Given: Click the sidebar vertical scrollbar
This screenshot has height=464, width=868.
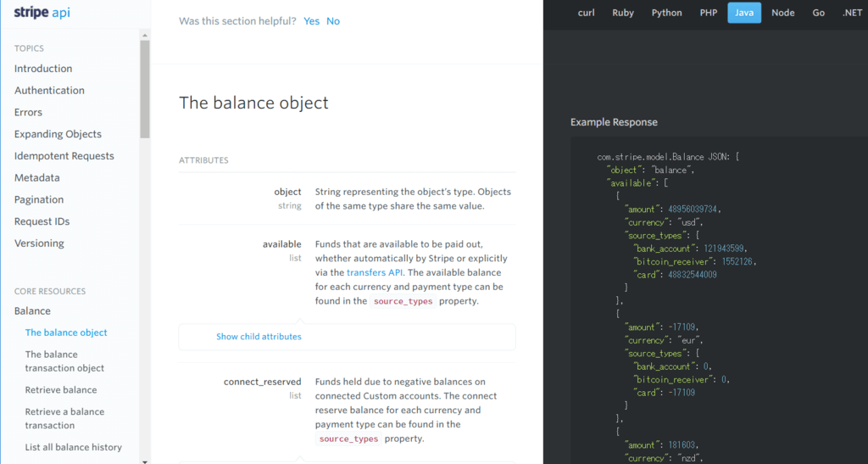Looking at the screenshot, I should pos(145,89).
